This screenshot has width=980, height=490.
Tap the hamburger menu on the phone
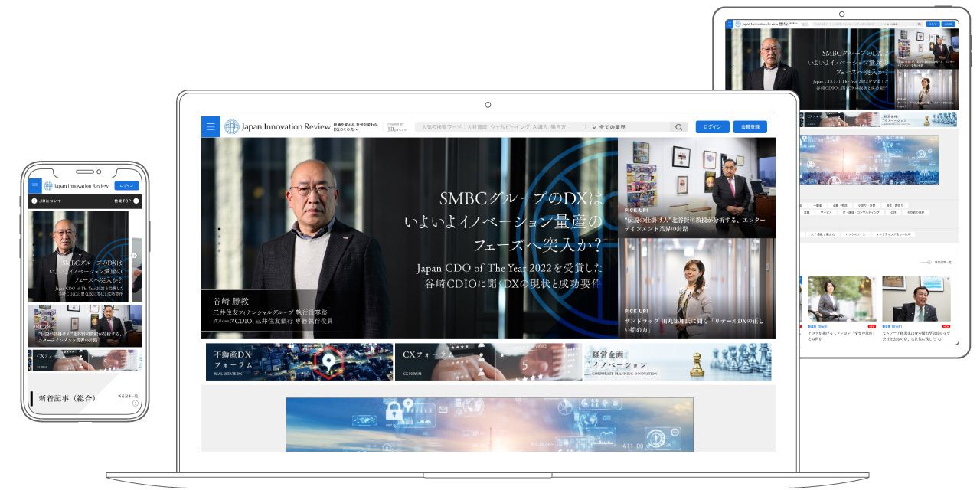[x=35, y=185]
